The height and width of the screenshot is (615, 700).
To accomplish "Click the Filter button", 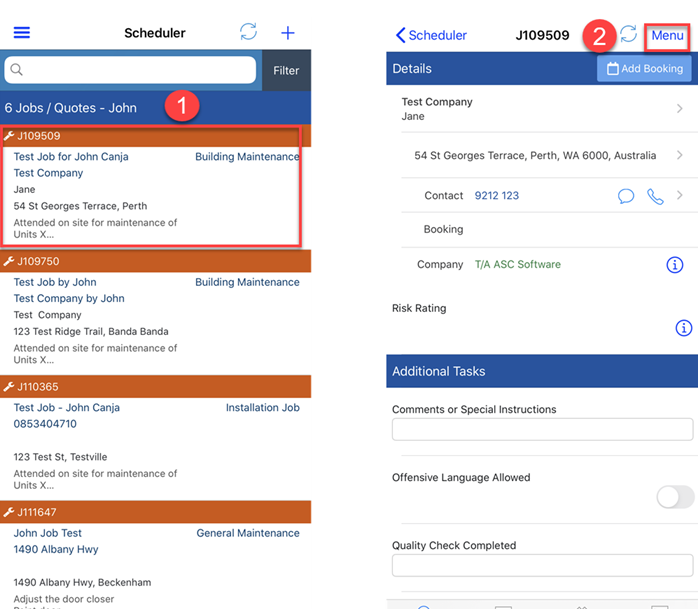I will [x=286, y=70].
